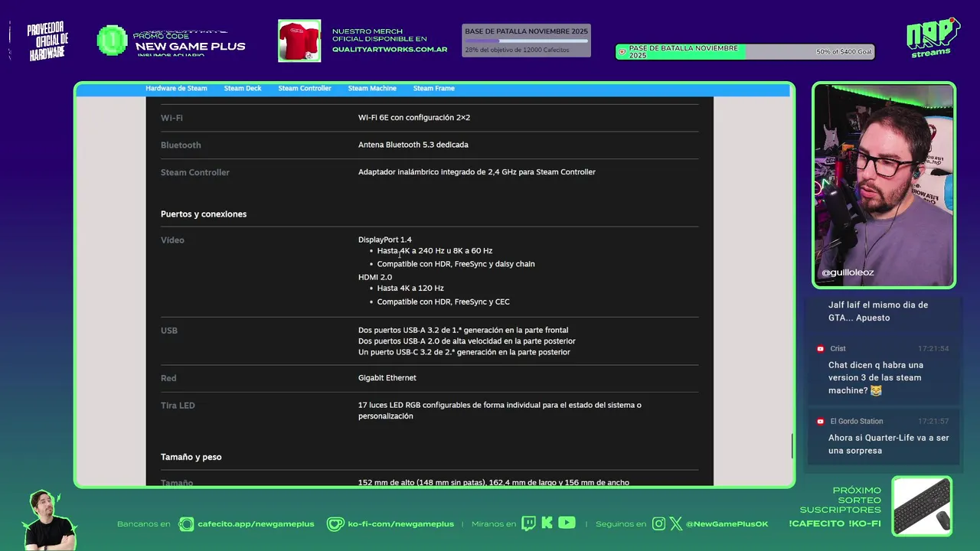Click the X social icon
The height and width of the screenshot is (551, 980).
click(x=676, y=524)
